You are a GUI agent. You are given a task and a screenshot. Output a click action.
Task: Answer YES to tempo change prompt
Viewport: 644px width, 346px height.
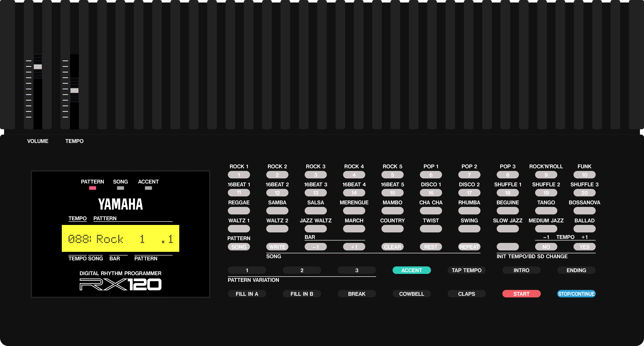584,246
